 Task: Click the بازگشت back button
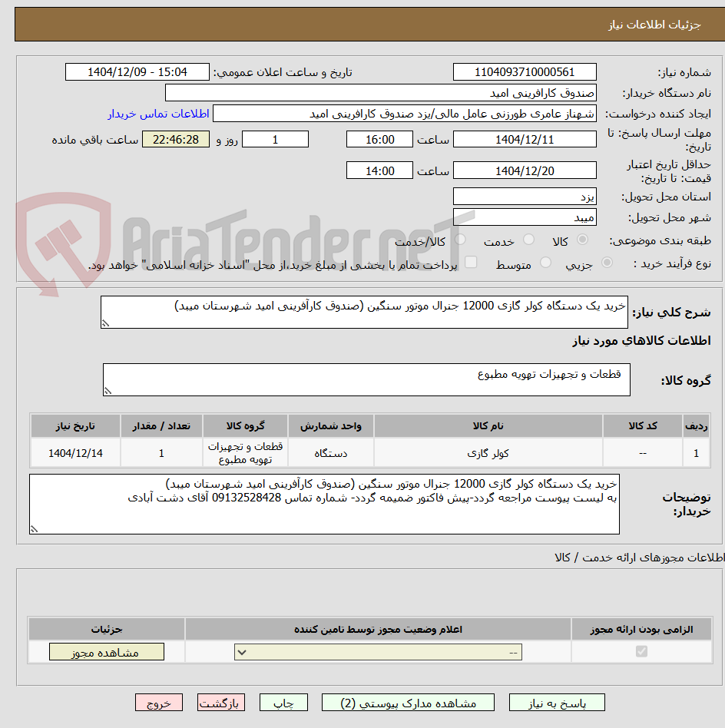click(220, 703)
